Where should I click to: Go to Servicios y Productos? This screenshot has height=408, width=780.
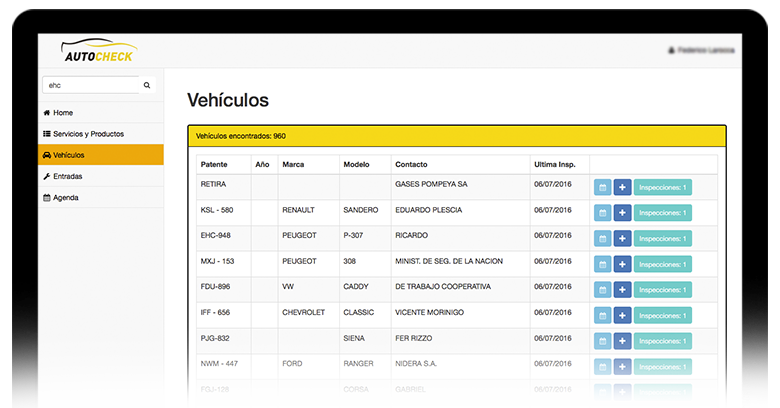pyautogui.click(x=88, y=134)
